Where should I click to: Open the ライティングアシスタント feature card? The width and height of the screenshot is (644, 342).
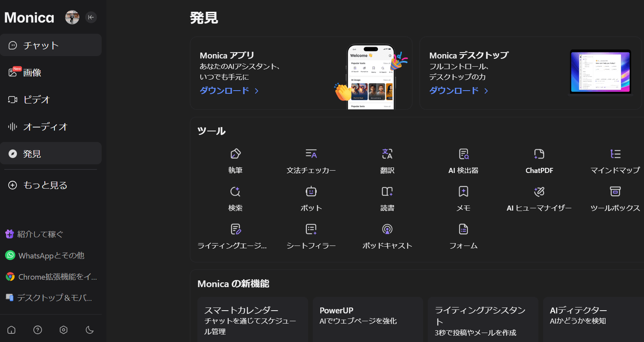point(483,320)
